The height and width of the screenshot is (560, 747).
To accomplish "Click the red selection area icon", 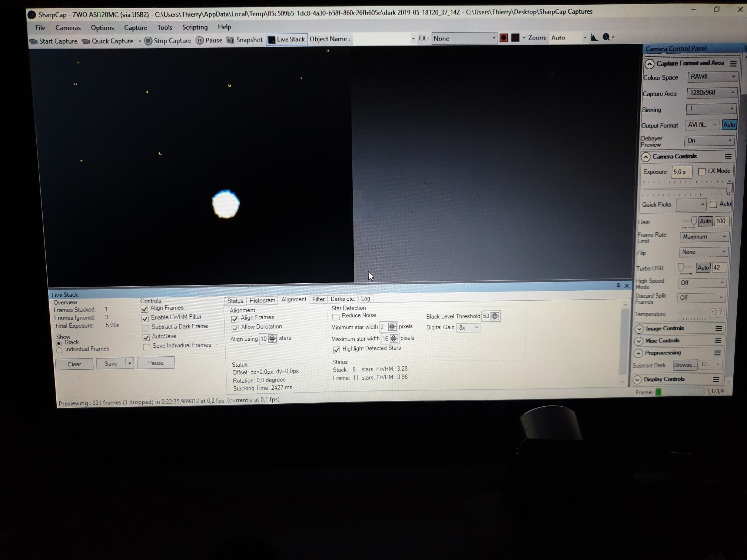I will (x=504, y=38).
